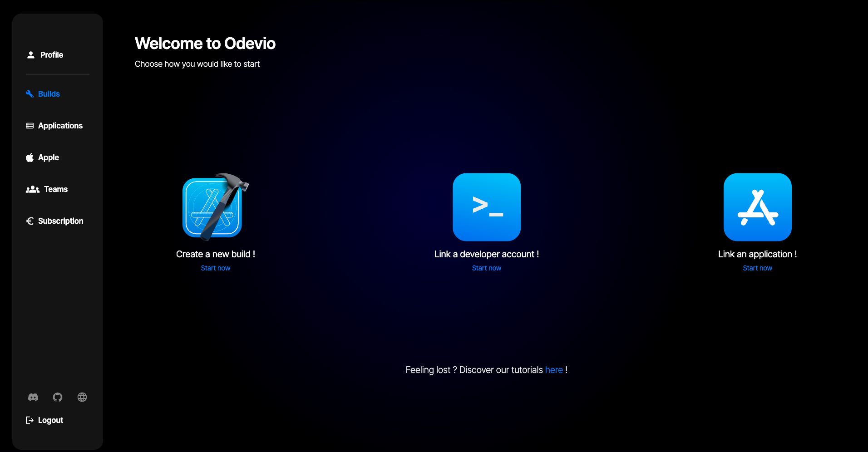Screen dimensions: 868x452
Task: Click the Create a new build ! title
Action: point(216,254)
